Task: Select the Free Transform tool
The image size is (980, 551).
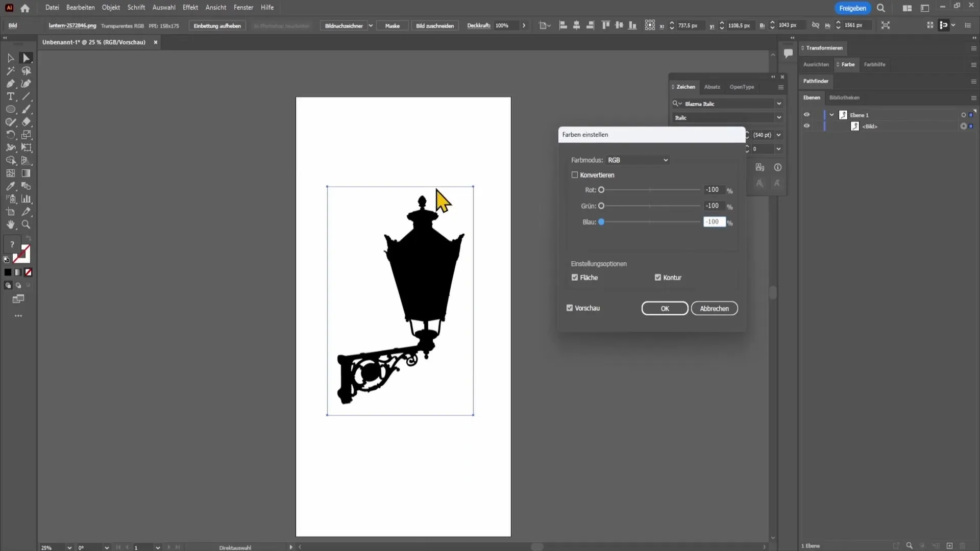Action: tap(26, 147)
